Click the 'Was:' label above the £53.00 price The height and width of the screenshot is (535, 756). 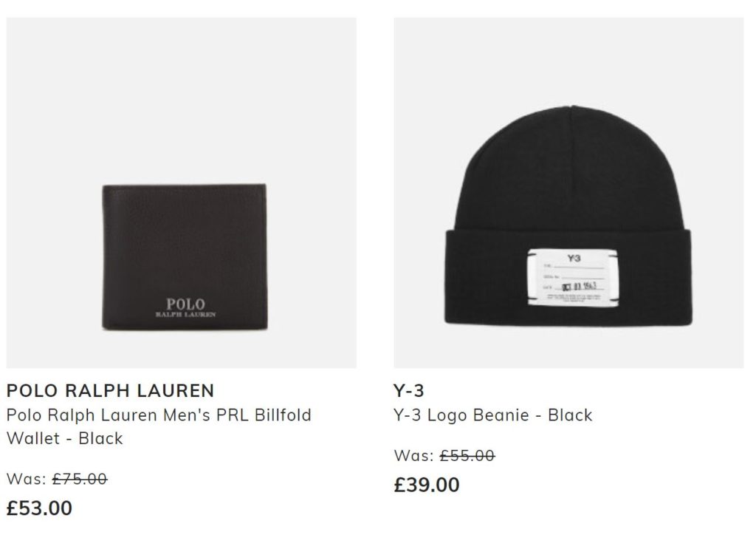(x=27, y=479)
